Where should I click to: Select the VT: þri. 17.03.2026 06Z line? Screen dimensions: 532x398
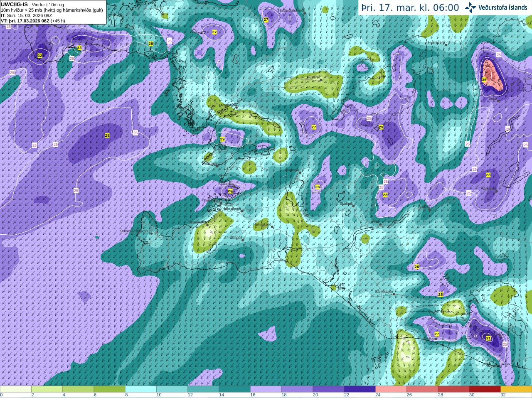[x=33, y=21]
